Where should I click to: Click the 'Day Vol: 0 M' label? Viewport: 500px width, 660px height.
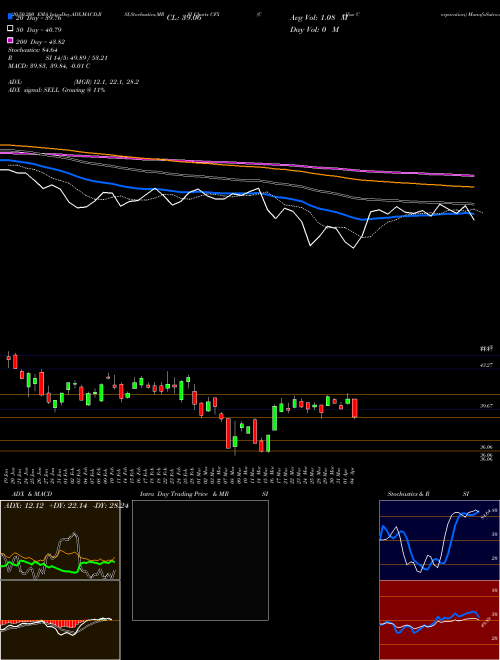314,30
